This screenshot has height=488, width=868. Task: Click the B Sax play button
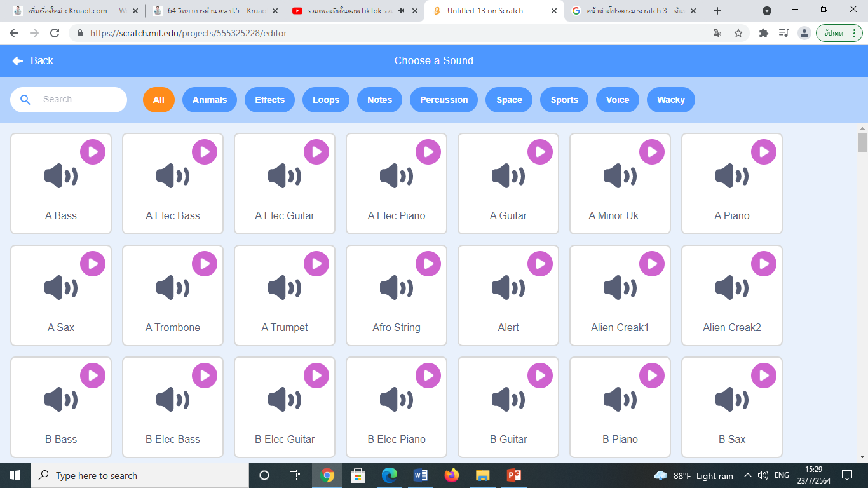[x=764, y=376]
